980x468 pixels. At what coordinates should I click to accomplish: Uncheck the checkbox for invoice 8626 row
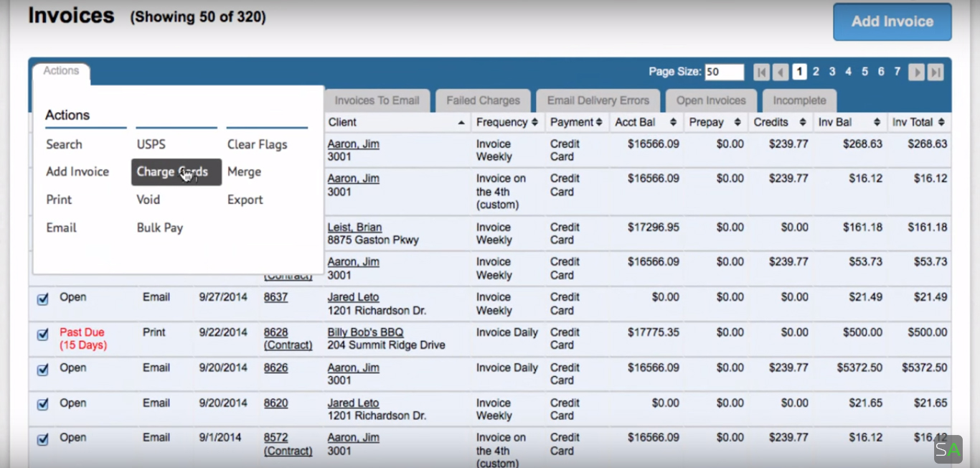click(42, 370)
